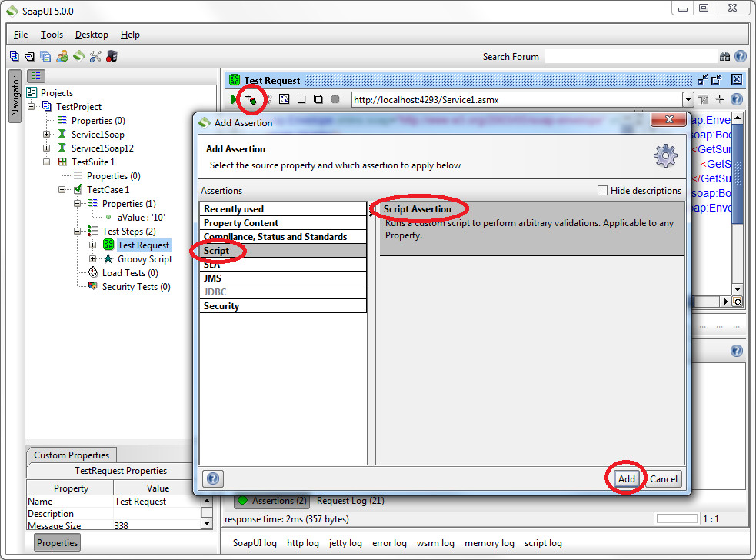The image size is (756, 560).
Task: Click XML editor scrollbar down arrow
Action: tap(738, 289)
